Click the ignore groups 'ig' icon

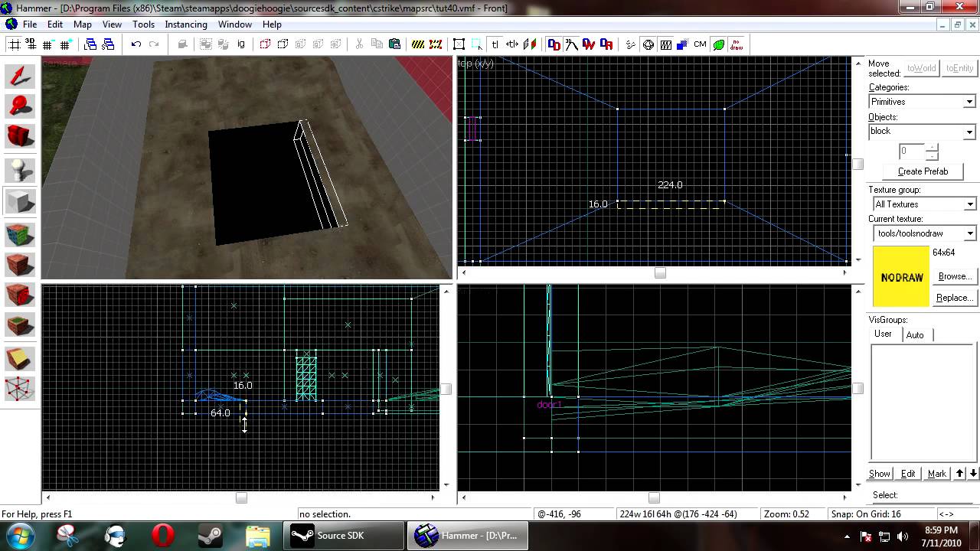241,44
